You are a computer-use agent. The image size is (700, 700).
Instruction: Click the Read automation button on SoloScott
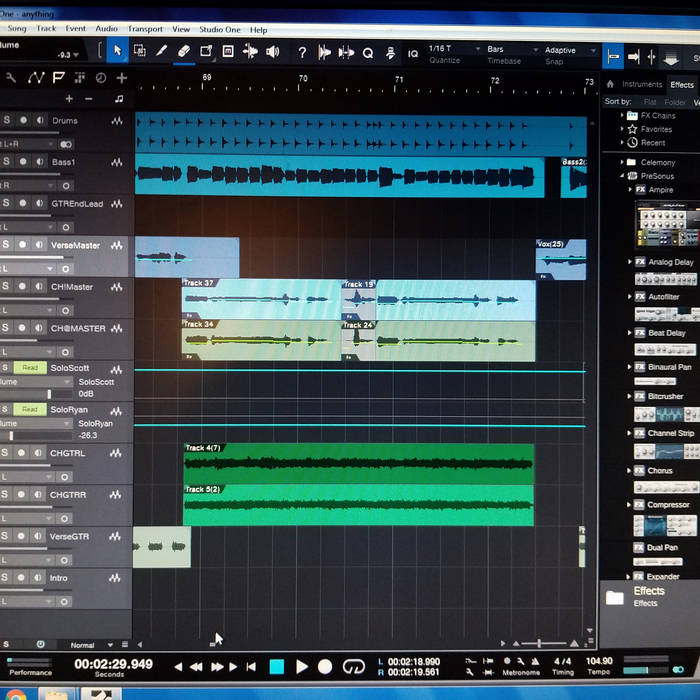point(30,368)
